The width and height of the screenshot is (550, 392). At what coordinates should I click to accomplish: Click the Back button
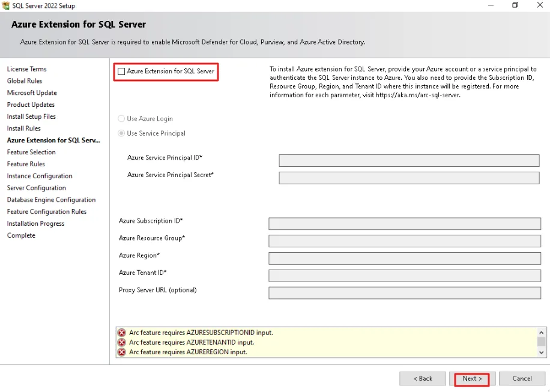[x=423, y=379]
